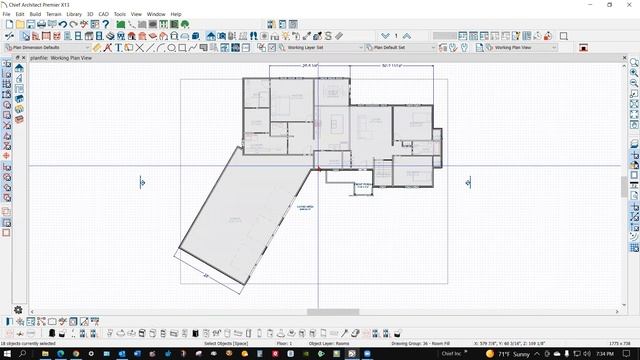Click the footprints walkthrough icon

pyautogui.click(x=253, y=36)
